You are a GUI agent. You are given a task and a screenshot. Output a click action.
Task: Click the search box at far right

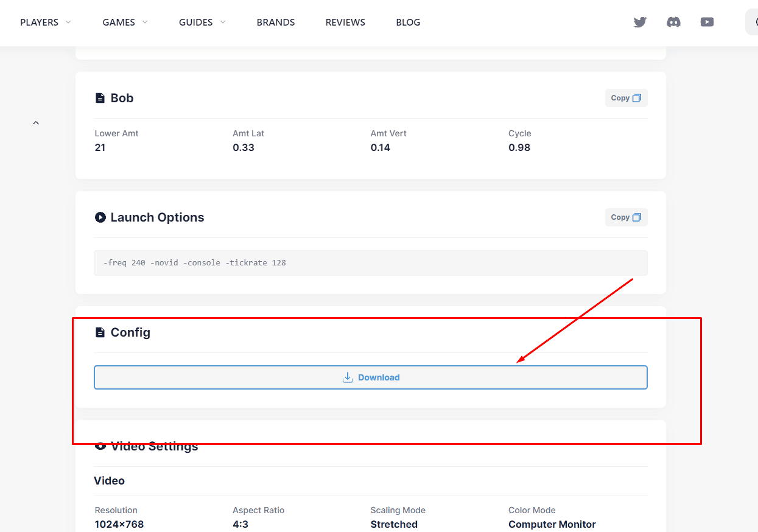click(753, 23)
